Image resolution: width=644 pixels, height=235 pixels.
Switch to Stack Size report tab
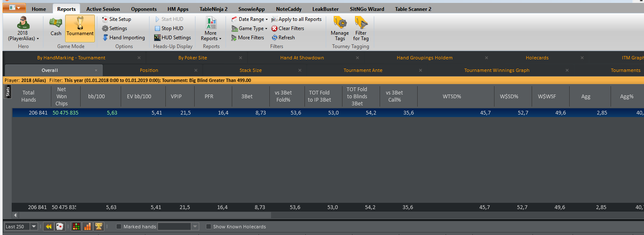pos(251,70)
